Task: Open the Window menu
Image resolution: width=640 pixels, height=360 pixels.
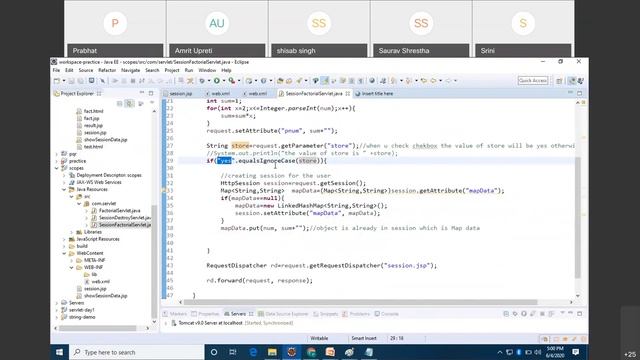Action: click(x=207, y=70)
